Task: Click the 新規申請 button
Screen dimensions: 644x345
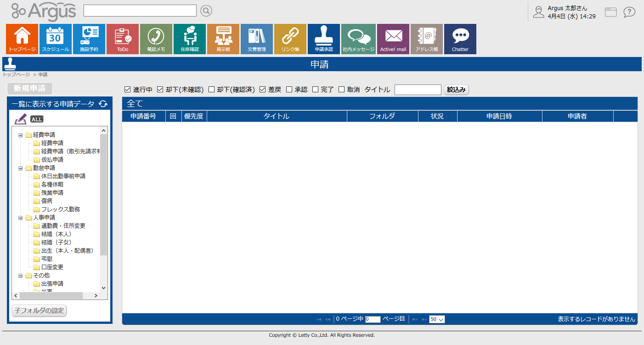Action: [30, 89]
